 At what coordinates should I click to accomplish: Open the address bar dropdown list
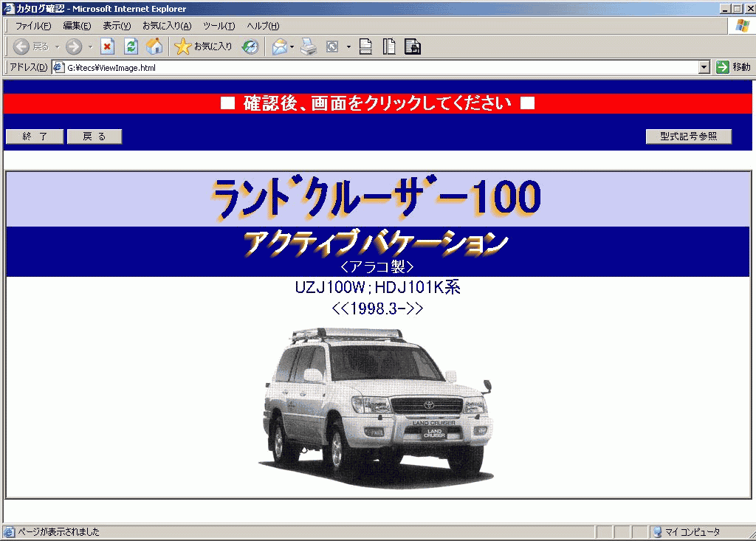tap(704, 67)
